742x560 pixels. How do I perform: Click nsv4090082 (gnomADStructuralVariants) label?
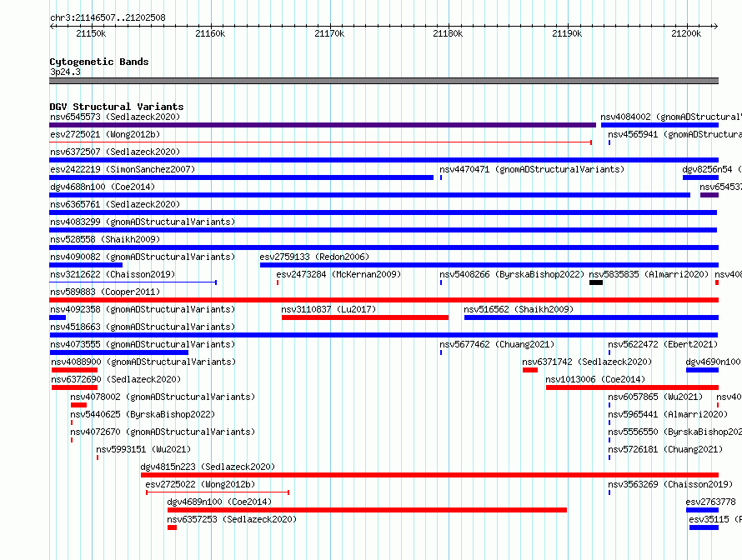coord(143,257)
